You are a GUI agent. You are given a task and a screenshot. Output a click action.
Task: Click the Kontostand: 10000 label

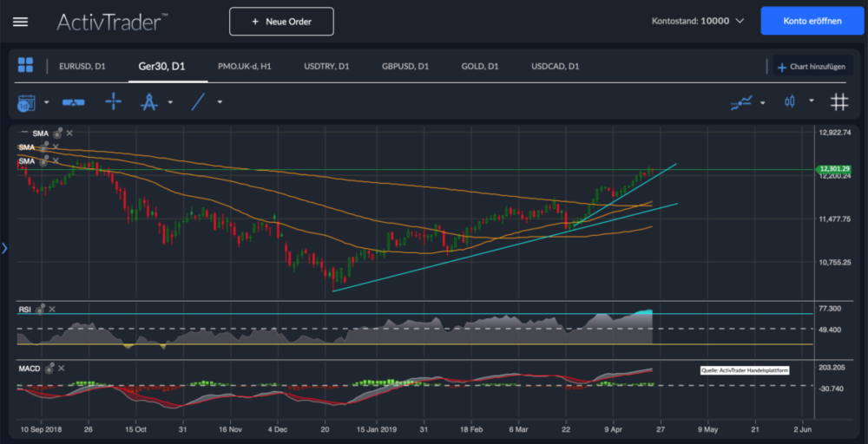(691, 22)
